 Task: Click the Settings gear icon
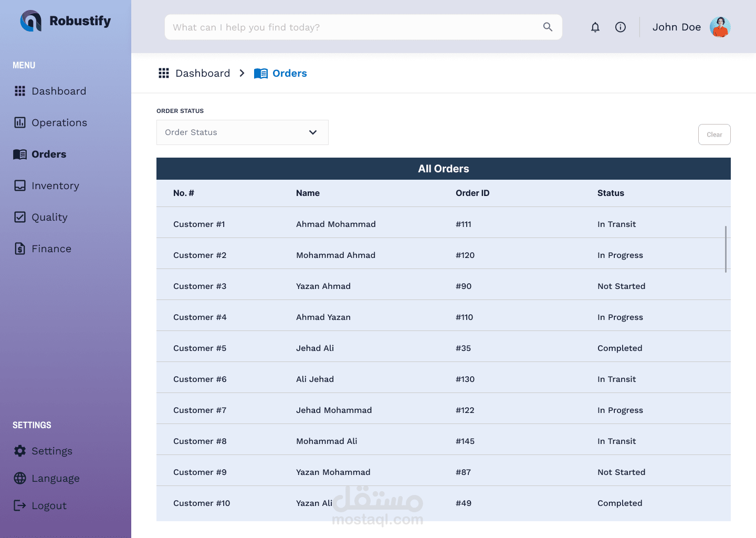20,451
